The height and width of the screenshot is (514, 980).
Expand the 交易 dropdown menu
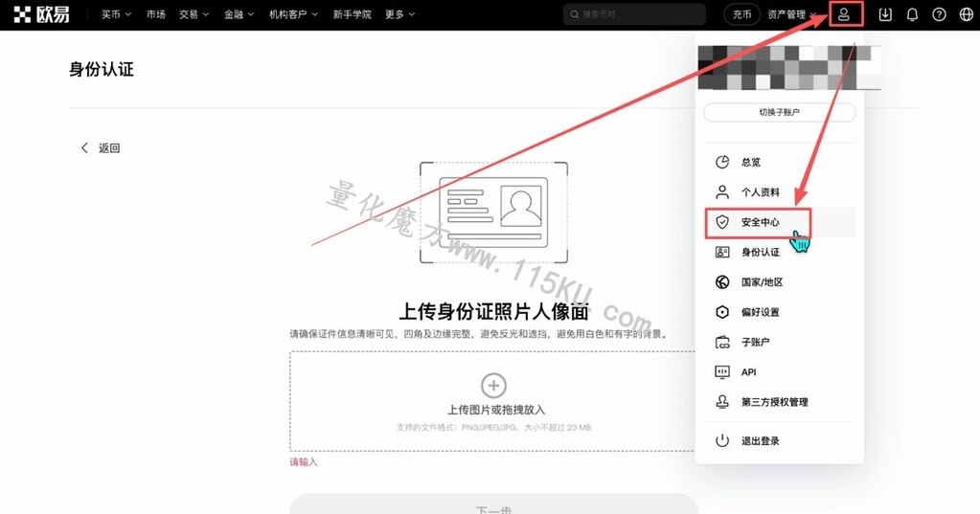coord(194,14)
